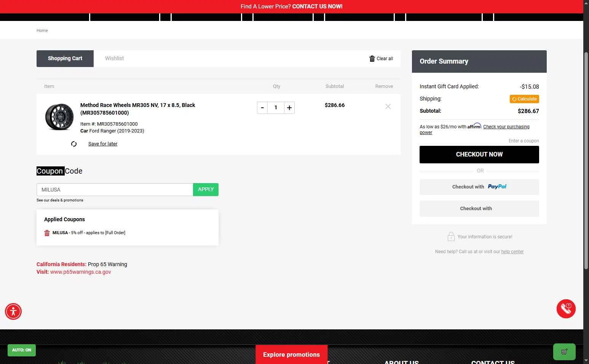589x364 pixels.
Task: Open the accessibility widget icon
Action: 13,311
